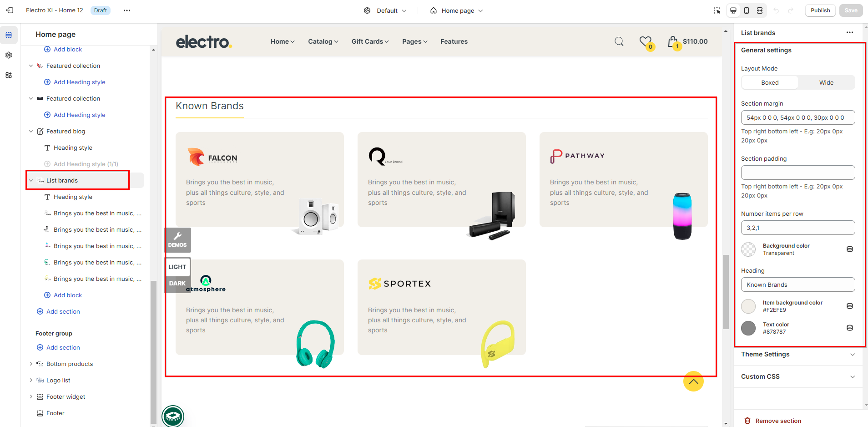Image resolution: width=868 pixels, height=427 pixels.
Task: Click the yellow back-to-top arrow button
Action: point(693,381)
